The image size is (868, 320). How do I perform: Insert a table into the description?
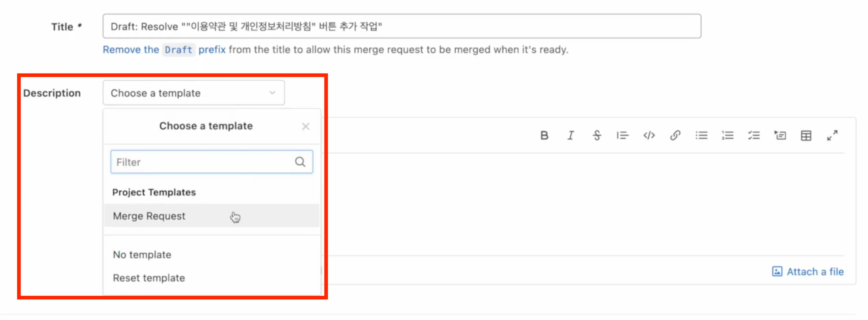point(806,135)
